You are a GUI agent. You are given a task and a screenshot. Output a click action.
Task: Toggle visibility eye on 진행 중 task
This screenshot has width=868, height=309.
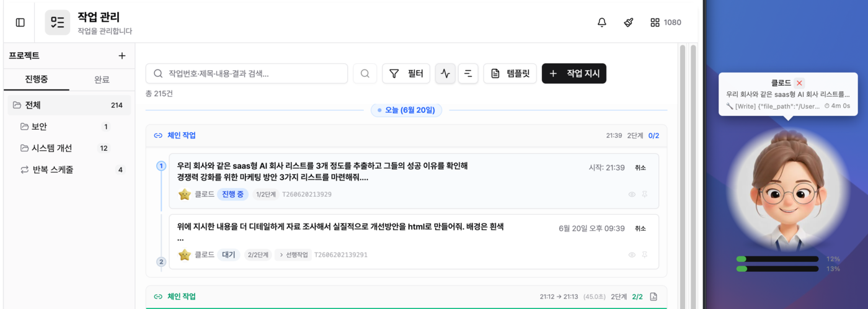[x=632, y=194]
